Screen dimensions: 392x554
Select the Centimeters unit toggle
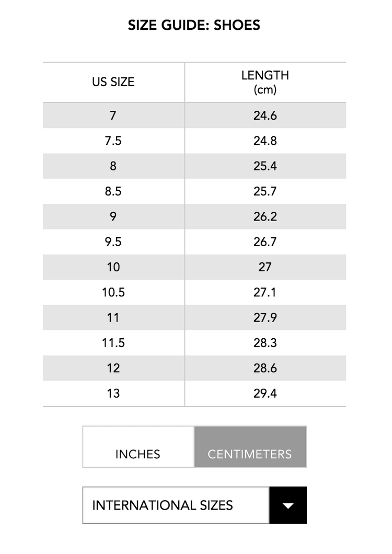pyautogui.click(x=250, y=446)
